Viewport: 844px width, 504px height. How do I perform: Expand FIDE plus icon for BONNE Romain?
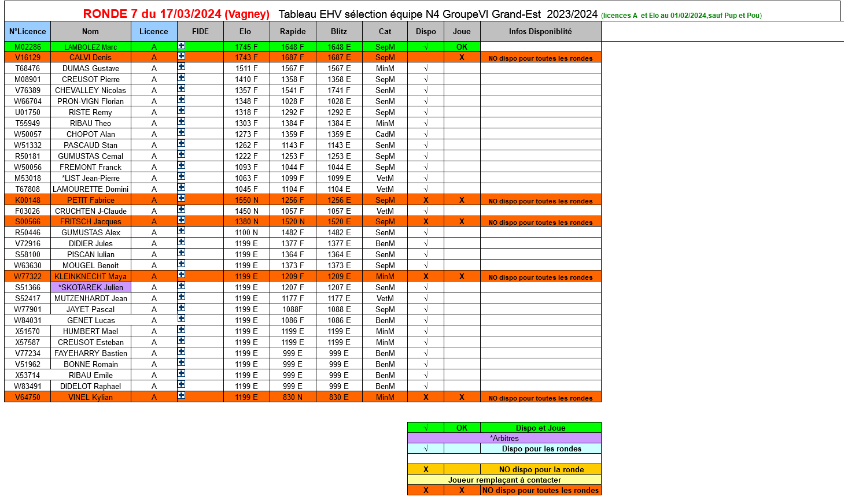(x=181, y=363)
